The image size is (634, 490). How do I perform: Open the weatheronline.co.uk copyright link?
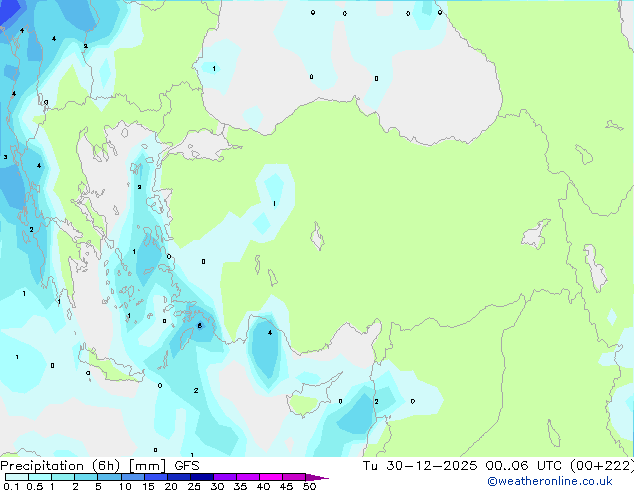tap(550, 481)
